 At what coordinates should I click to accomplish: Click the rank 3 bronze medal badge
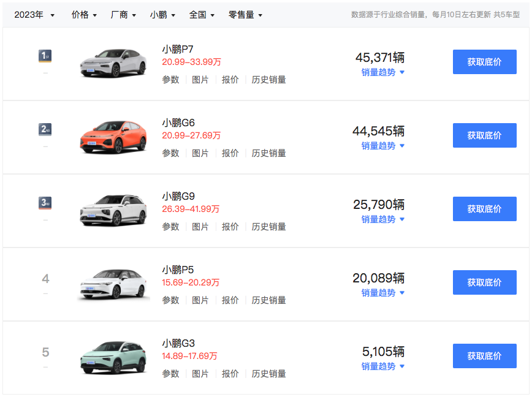[45, 203]
